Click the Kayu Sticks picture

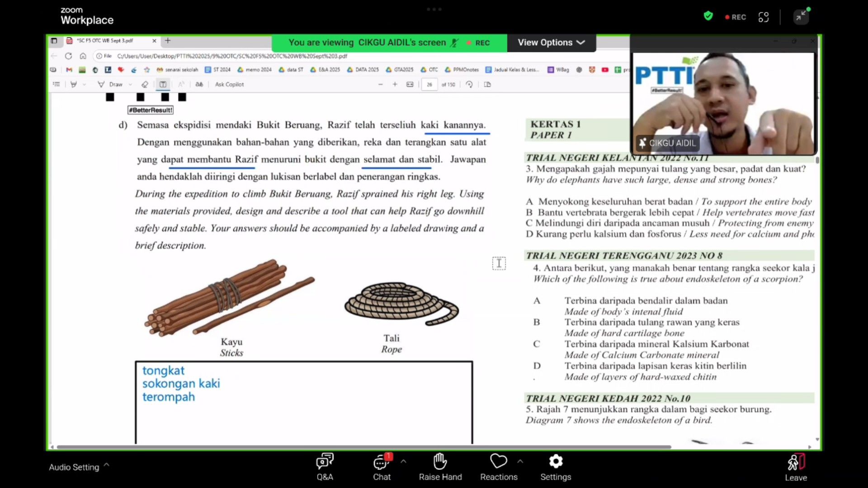tap(229, 297)
